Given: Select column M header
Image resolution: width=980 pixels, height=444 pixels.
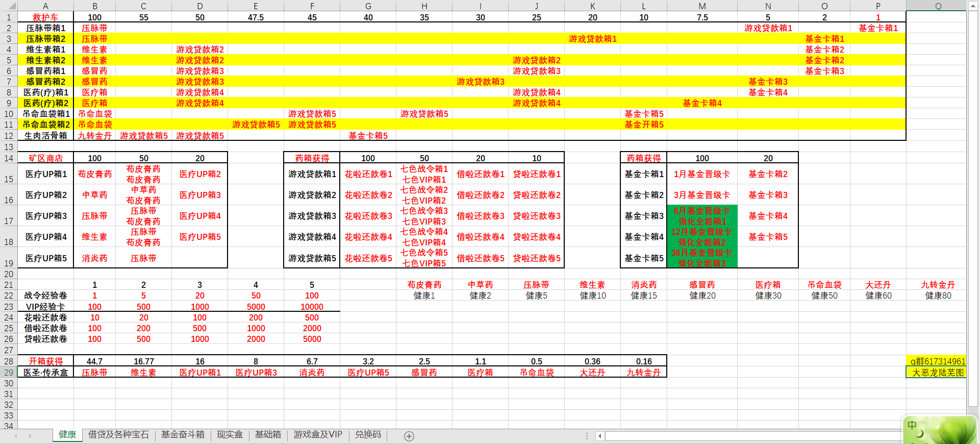Looking at the screenshot, I should coord(702,6).
